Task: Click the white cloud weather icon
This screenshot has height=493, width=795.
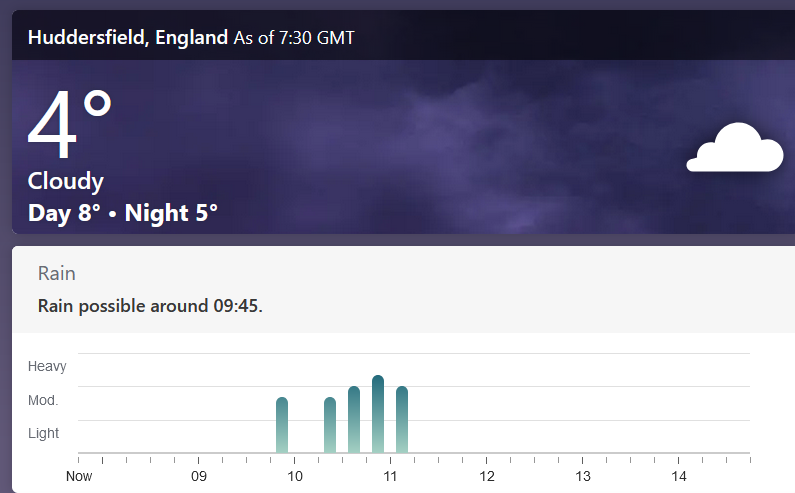Action: click(735, 148)
